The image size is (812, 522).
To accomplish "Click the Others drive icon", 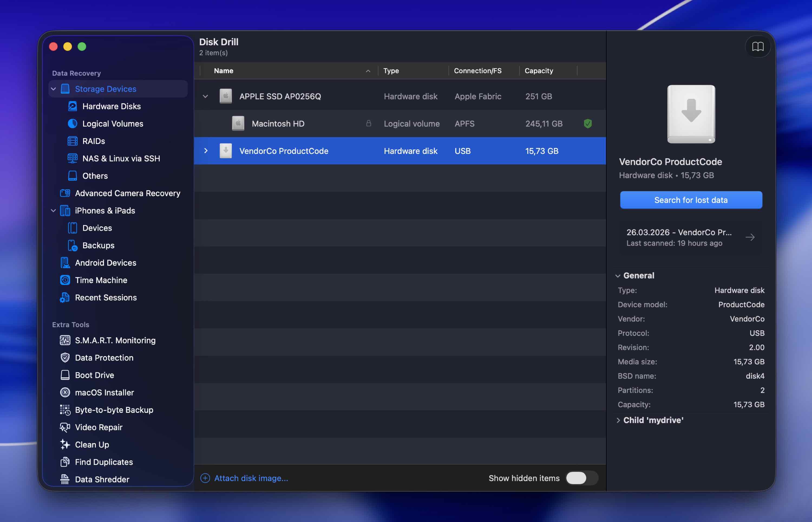I will 73,176.
